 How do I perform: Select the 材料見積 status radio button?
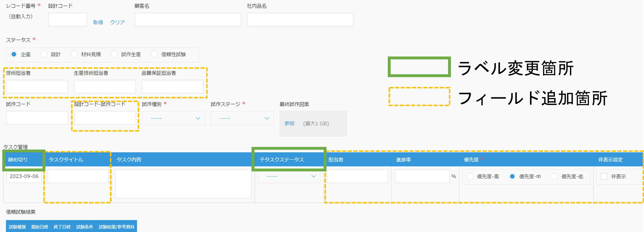click(x=74, y=54)
